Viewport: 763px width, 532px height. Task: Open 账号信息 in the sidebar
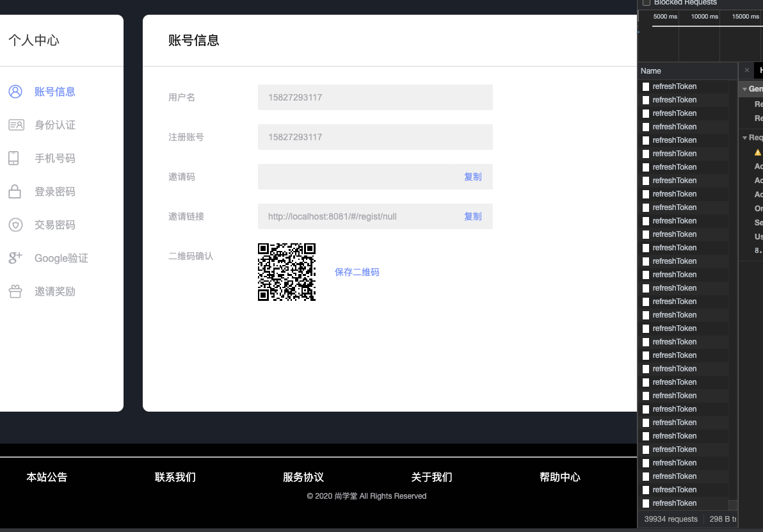(54, 92)
